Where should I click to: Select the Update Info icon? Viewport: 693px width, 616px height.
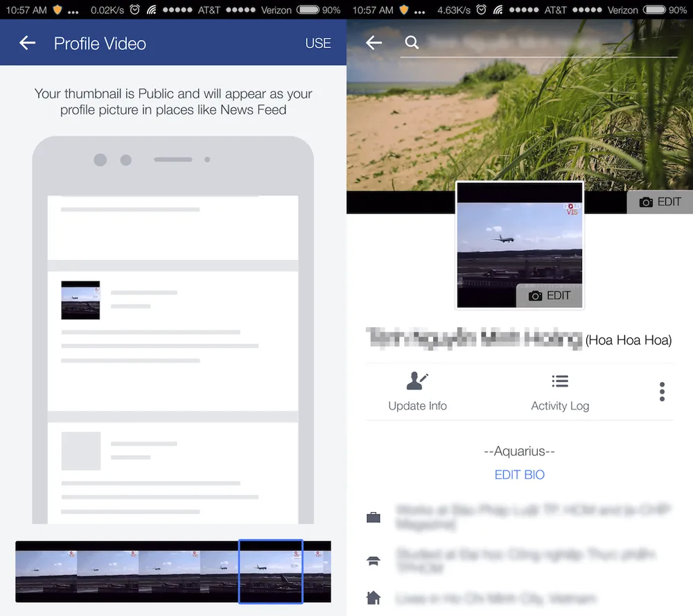[x=416, y=380]
